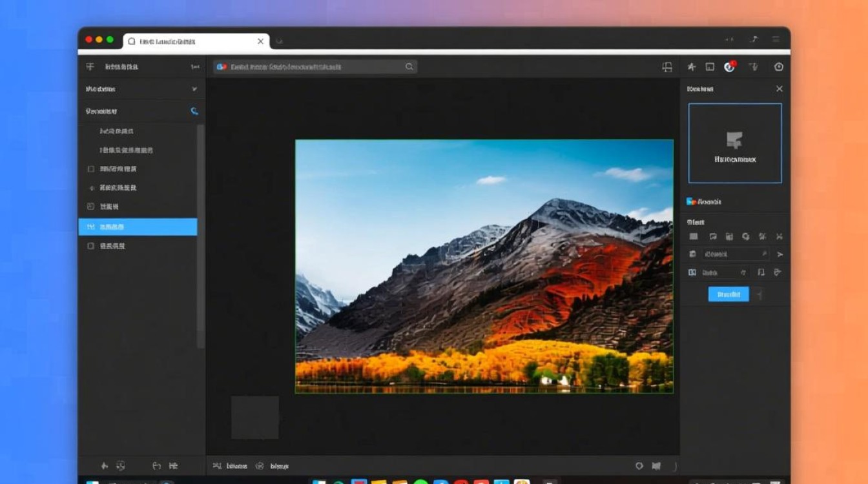The image size is (868, 484).
Task: Click the blue button in the right panel
Action: click(728, 294)
